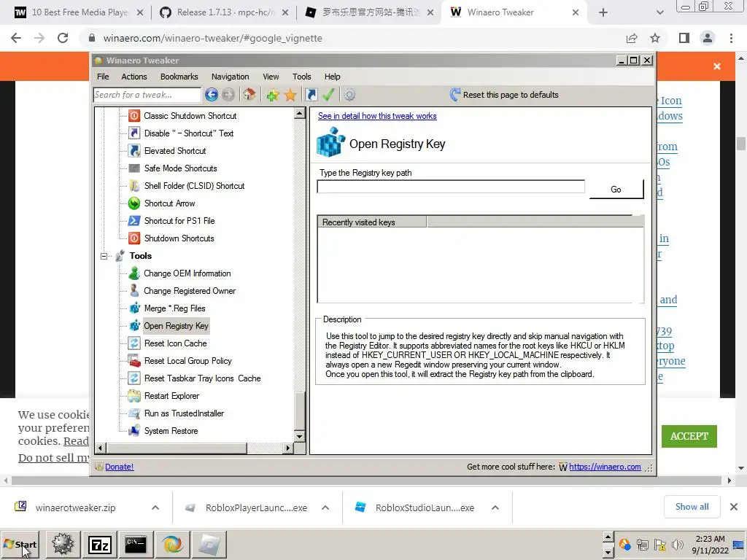Click the Restart Explorer icon
The width and height of the screenshot is (747, 560).
coord(134,396)
